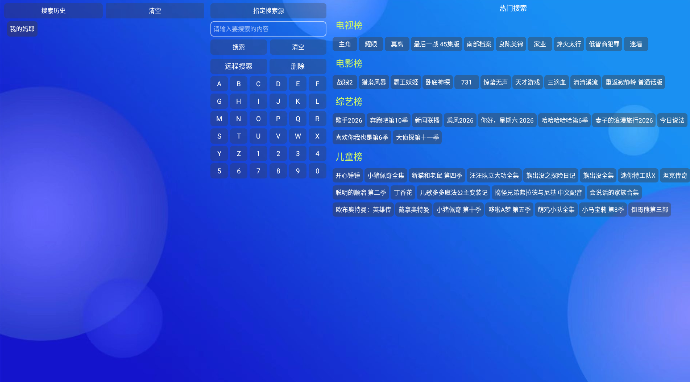Tap letter B on the keyboard
The width and height of the screenshot is (690, 382).
coord(239,84)
